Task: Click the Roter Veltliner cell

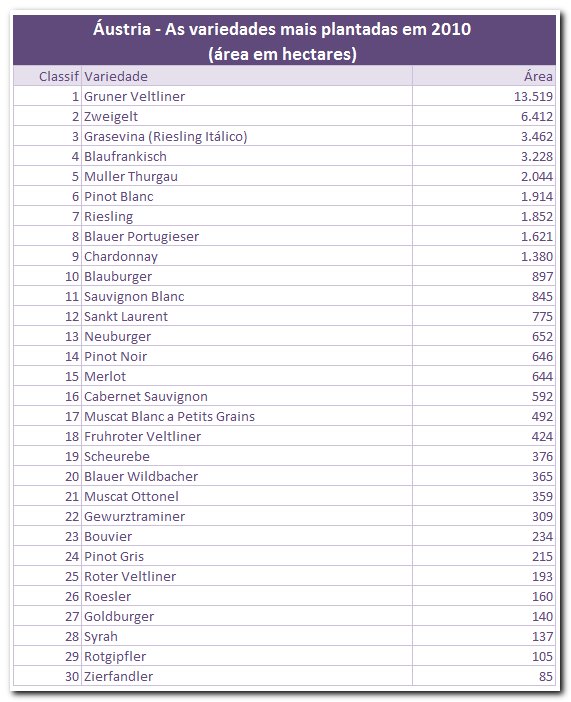Action: [x=247, y=576]
